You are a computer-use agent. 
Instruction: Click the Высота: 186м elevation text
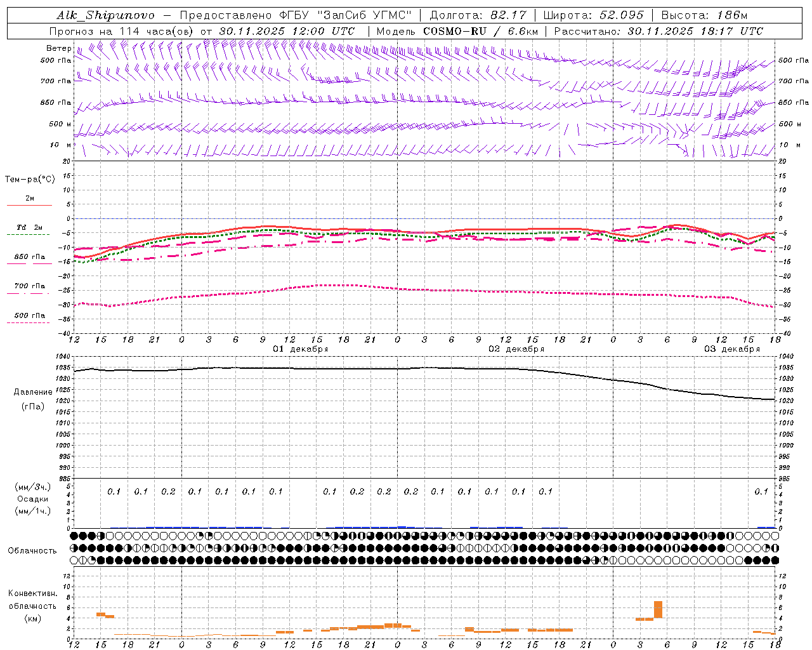pyautogui.click(x=704, y=15)
